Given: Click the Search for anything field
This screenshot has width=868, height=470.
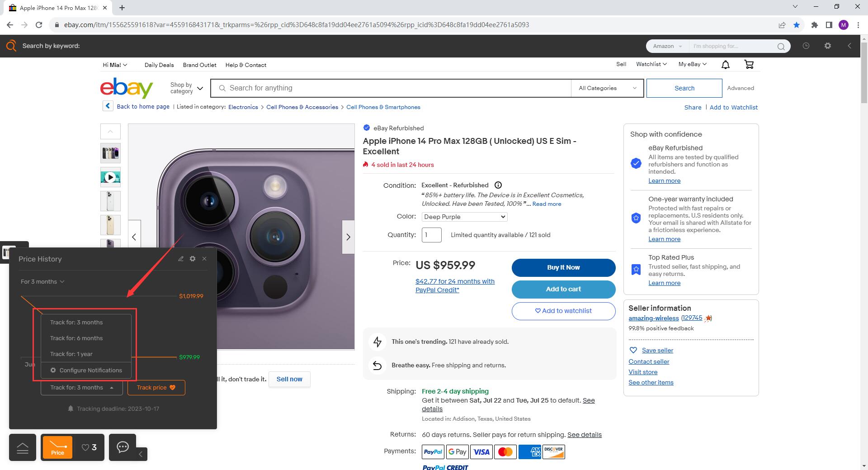Looking at the screenshot, I should [391, 88].
